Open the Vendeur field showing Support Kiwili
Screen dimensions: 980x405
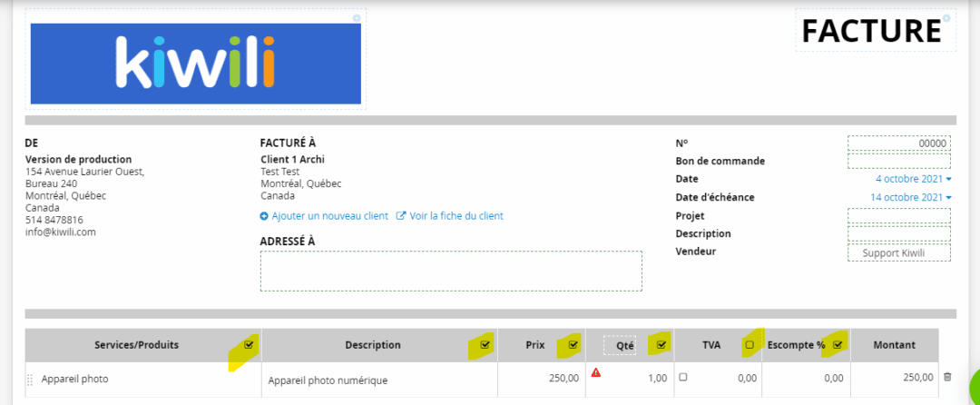click(899, 253)
